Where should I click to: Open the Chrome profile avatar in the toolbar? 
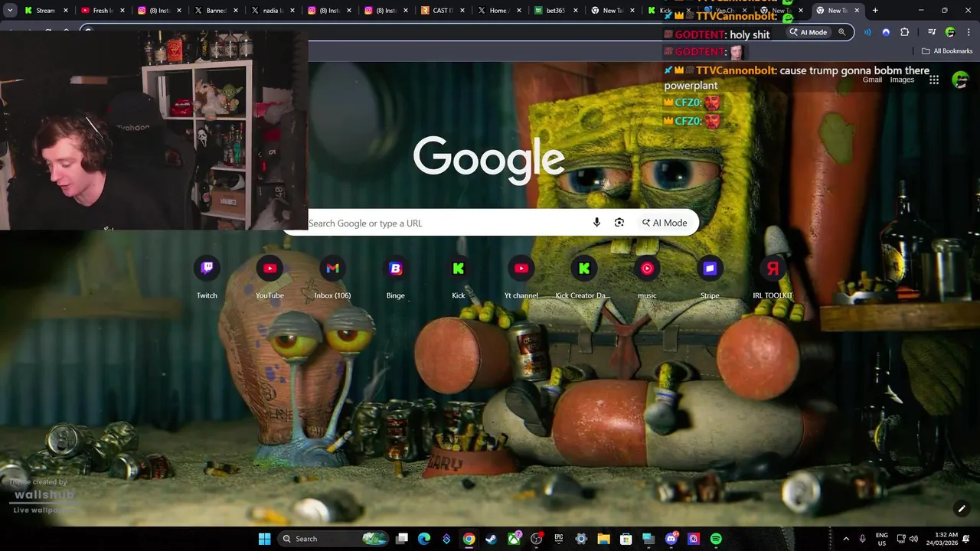(950, 32)
